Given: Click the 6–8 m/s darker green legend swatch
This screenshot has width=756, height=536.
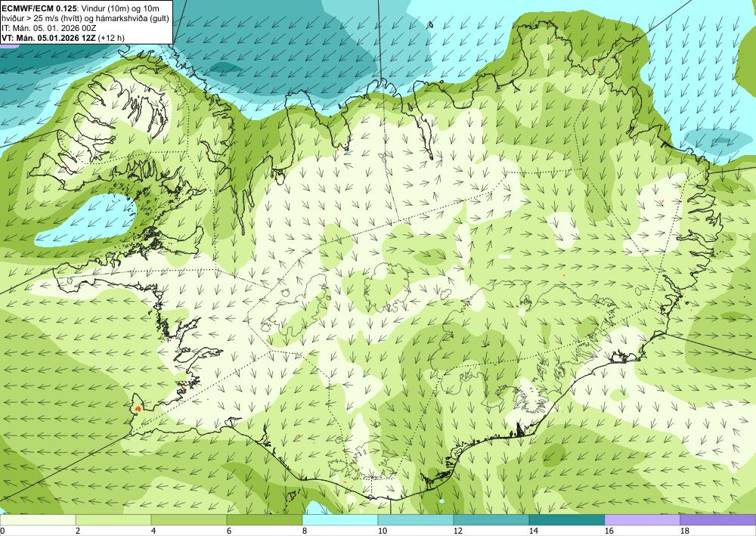Looking at the screenshot, I should [265, 519].
